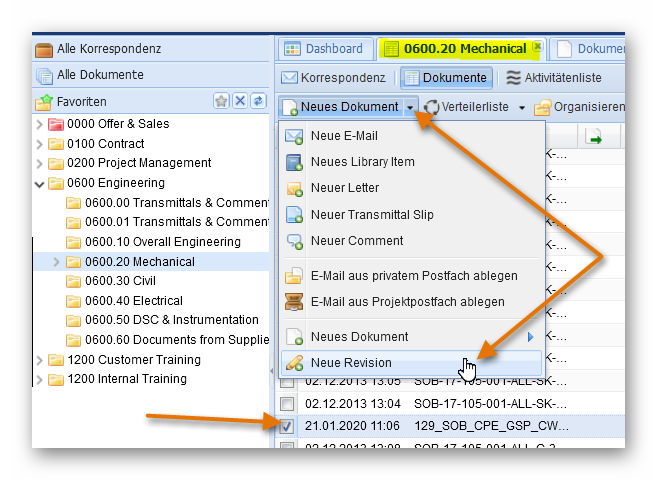Check the 02.12.2013 13:04 row checkbox
Image resolution: width=657 pixels, height=480 pixels.
click(x=287, y=403)
